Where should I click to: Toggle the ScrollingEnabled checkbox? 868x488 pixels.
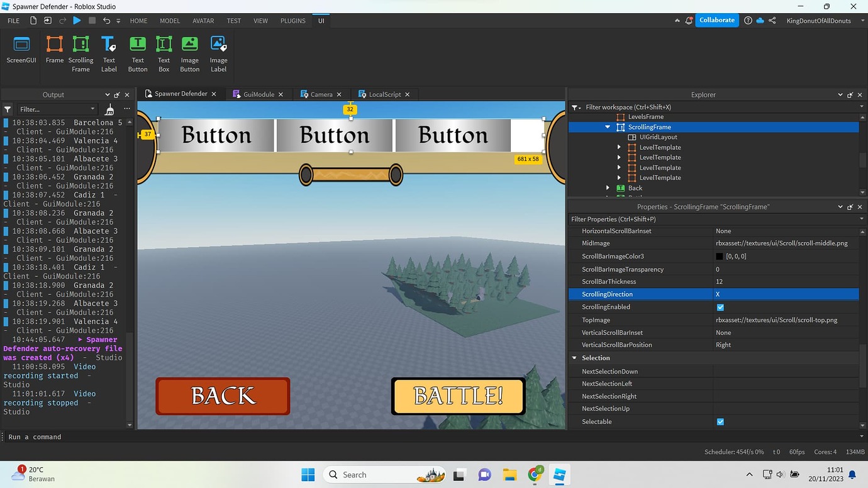(x=720, y=307)
